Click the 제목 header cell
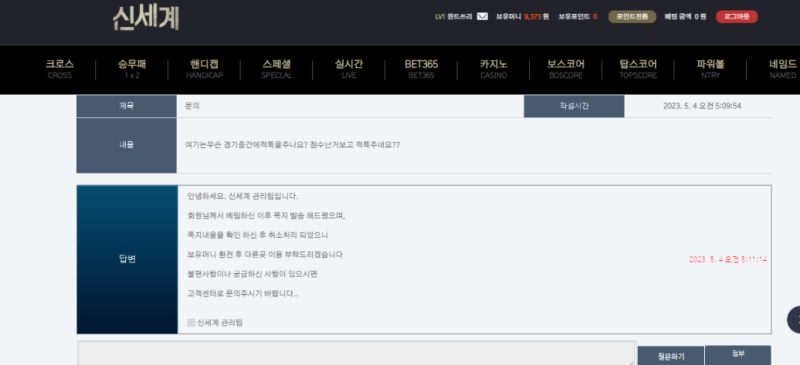The image size is (800, 365). click(x=127, y=106)
